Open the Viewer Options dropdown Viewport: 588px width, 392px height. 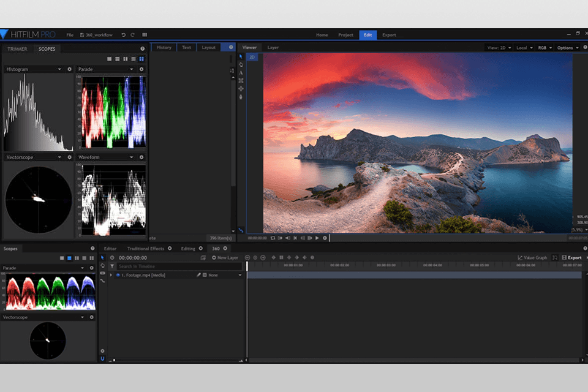coord(568,48)
